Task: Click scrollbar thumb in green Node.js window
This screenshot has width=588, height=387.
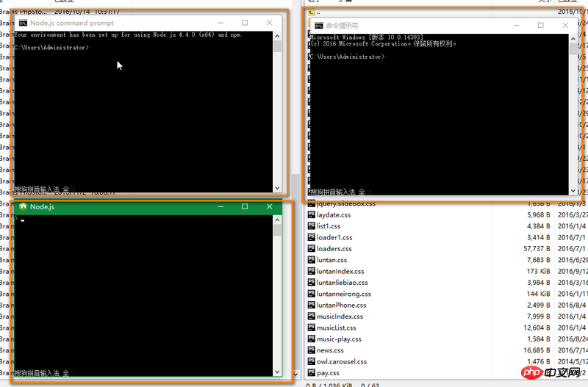Action: pyautogui.click(x=277, y=230)
